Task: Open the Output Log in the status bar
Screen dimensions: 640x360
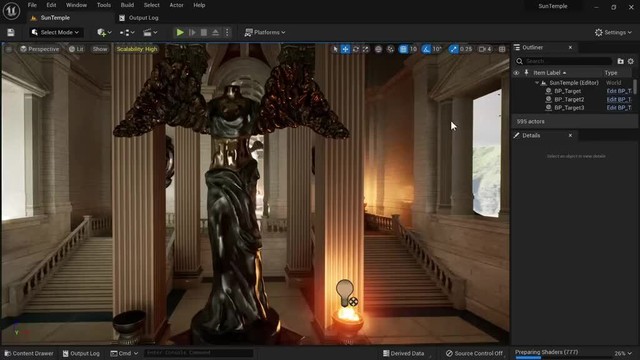Action: 81,353
